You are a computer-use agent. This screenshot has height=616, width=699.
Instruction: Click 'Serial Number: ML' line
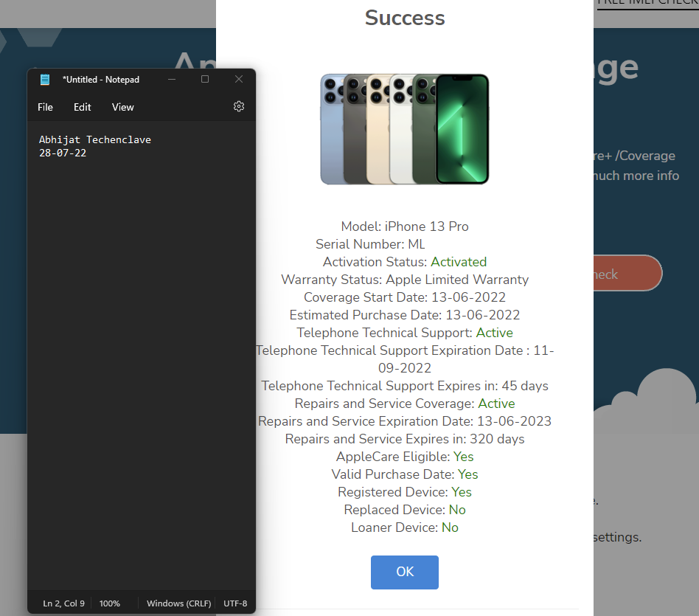tap(370, 244)
